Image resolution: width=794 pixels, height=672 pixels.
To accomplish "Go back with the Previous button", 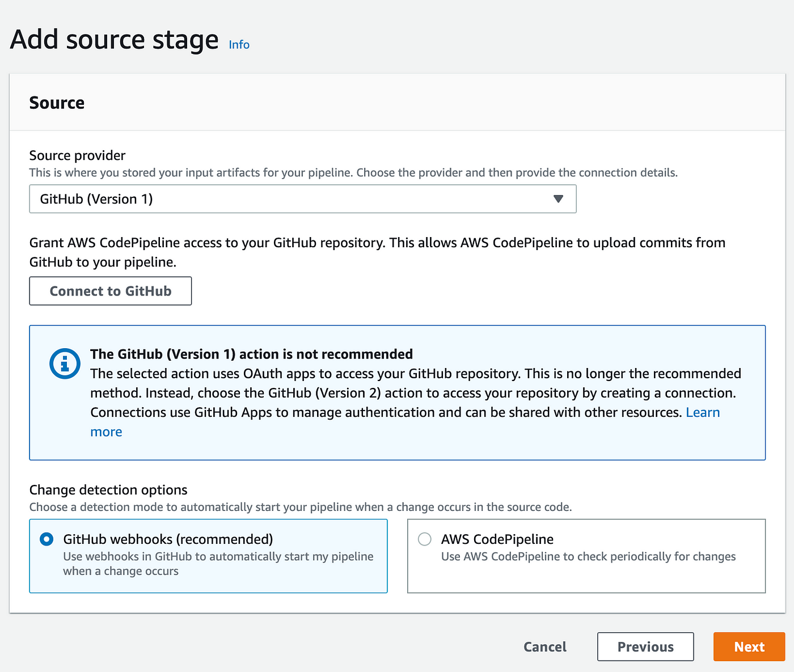I will [x=645, y=647].
